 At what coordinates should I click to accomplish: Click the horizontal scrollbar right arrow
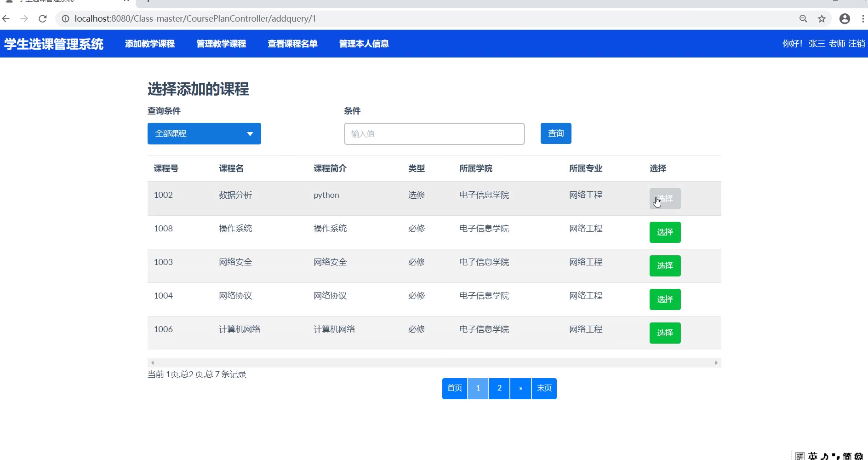tap(716, 363)
